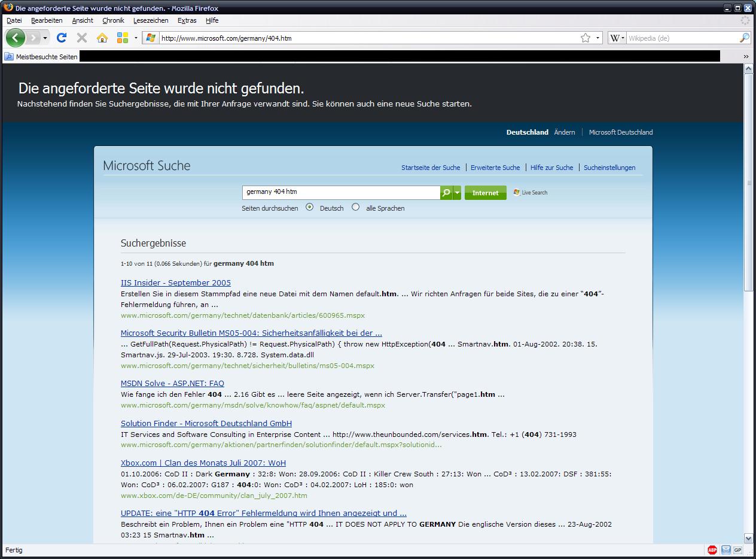This screenshot has height=559, width=756.
Task: Click the Adblock Plus ABP status icon
Action: [x=712, y=550]
